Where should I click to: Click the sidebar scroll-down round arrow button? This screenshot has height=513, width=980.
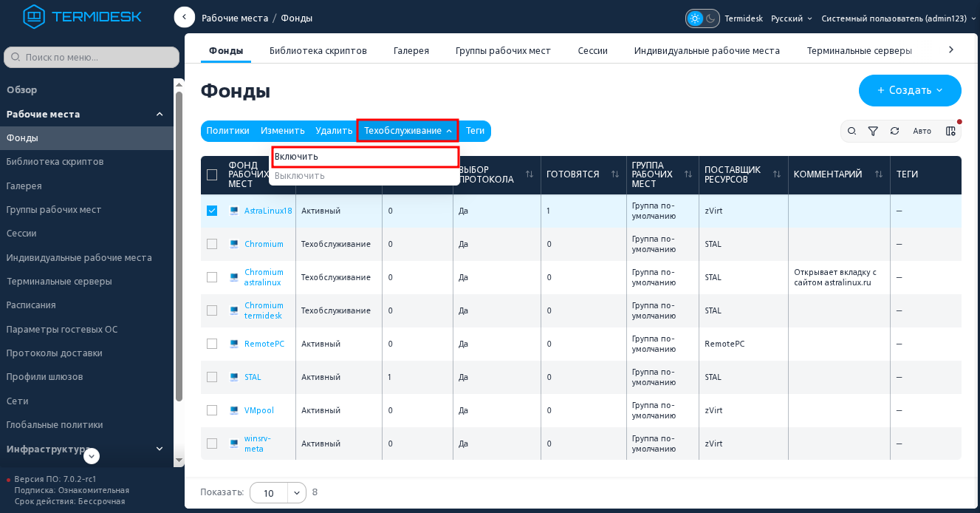92,456
